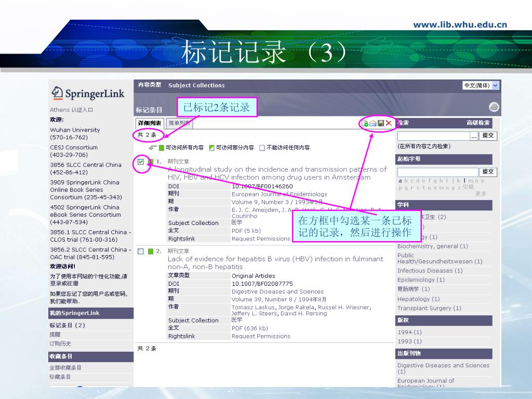Open 标记条目 (2) in sidebar
This screenshot has height=399, width=532.
tap(67, 325)
